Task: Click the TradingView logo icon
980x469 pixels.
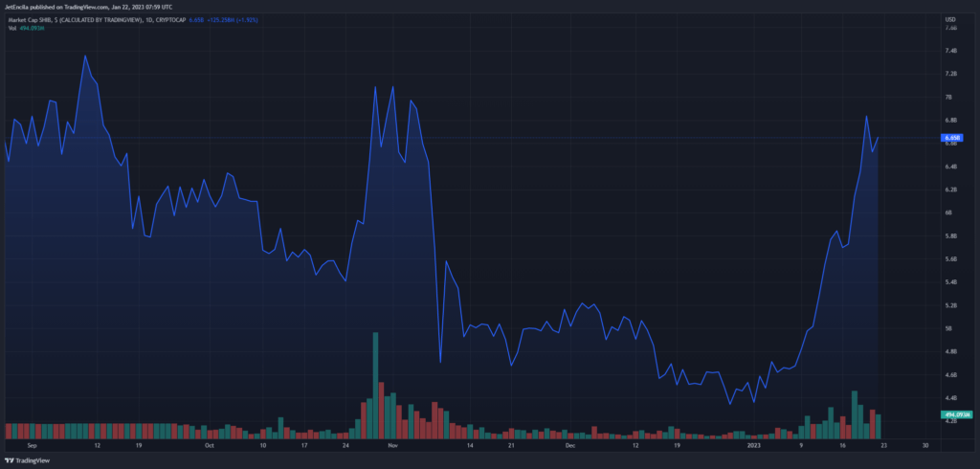Action: pyautogui.click(x=11, y=460)
